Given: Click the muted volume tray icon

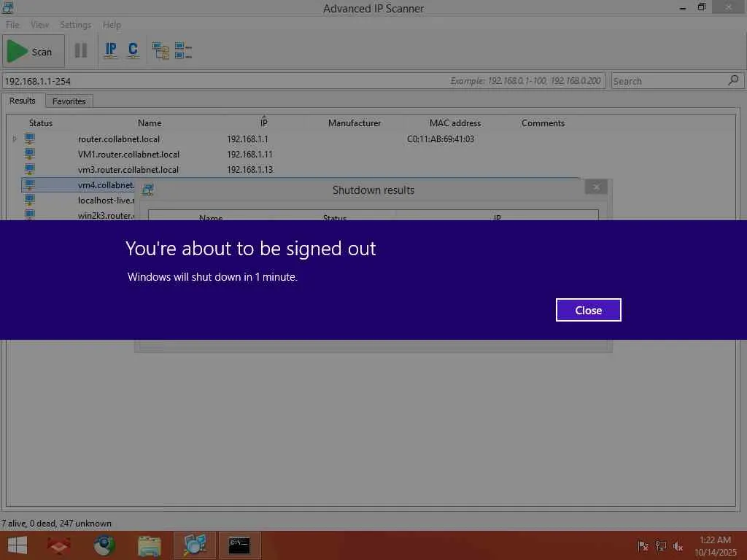Looking at the screenshot, I should pos(678,546).
